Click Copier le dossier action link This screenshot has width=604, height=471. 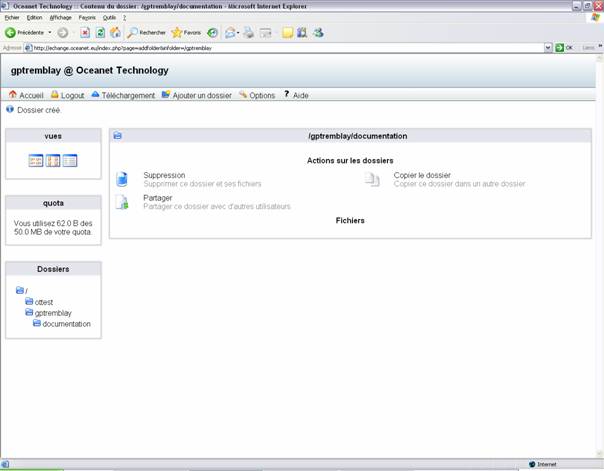(x=422, y=175)
